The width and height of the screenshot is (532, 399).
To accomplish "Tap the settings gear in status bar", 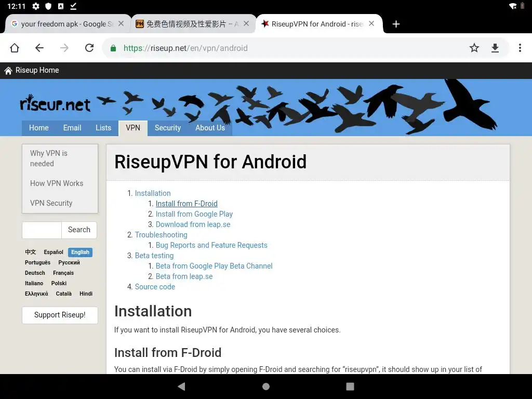I will [x=36, y=6].
